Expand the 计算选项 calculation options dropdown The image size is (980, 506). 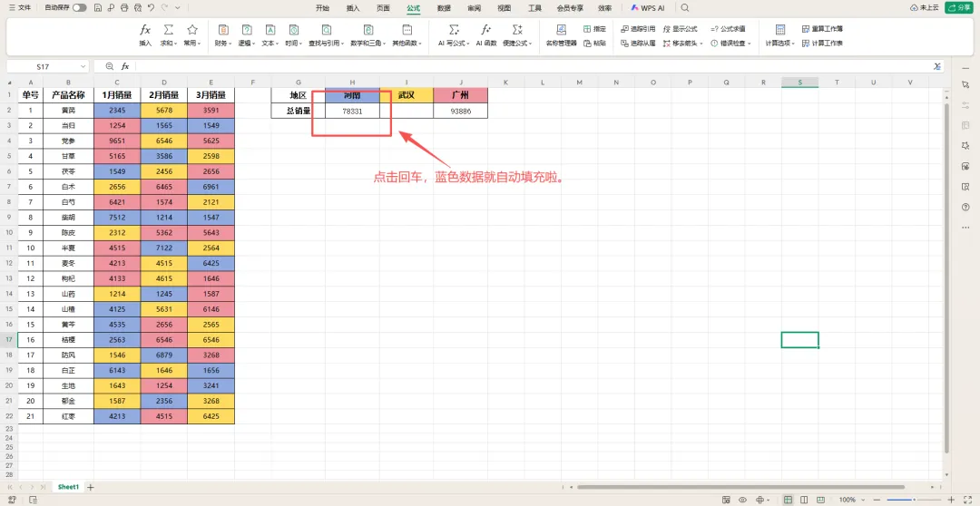click(x=780, y=35)
